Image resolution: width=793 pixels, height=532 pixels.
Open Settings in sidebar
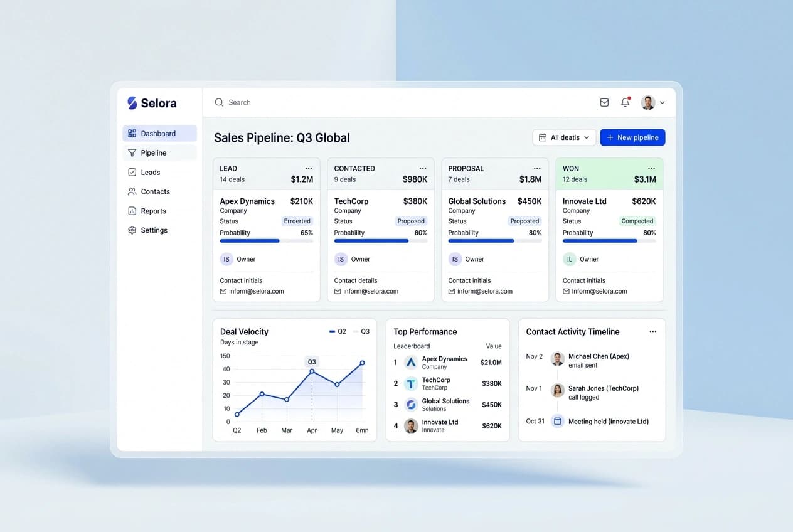tap(159, 230)
